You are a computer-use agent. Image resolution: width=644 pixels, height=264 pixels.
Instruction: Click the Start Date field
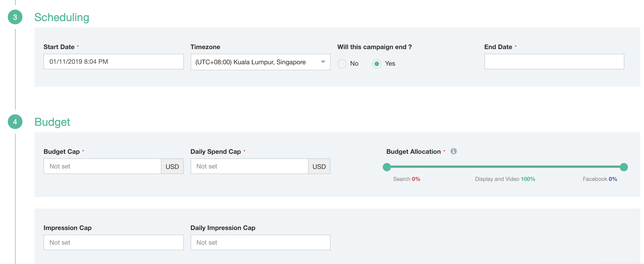pos(113,62)
